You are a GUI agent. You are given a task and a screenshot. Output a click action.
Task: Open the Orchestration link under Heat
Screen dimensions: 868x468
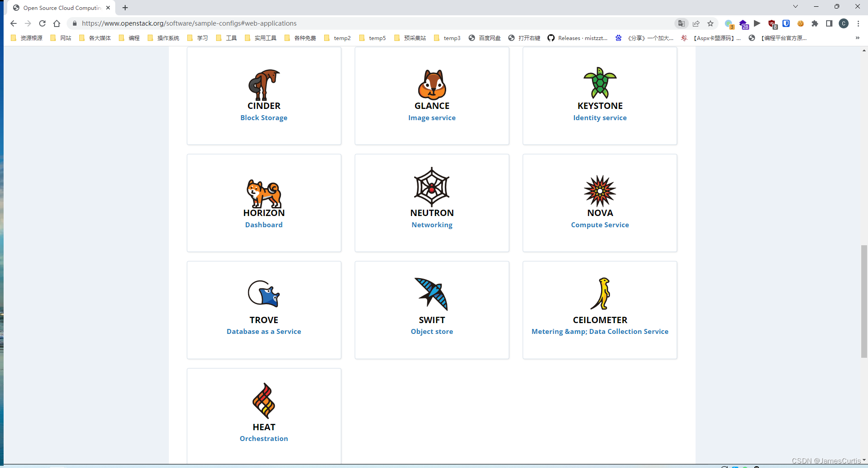coord(264,439)
